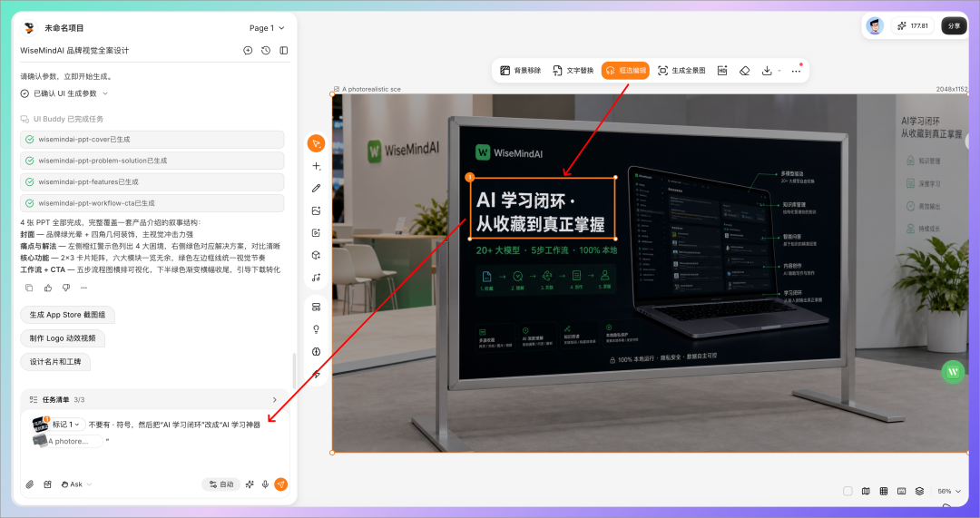Click the download icon in image toolbar
The width and height of the screenshot is (980, 518).
tap(767, 71)
